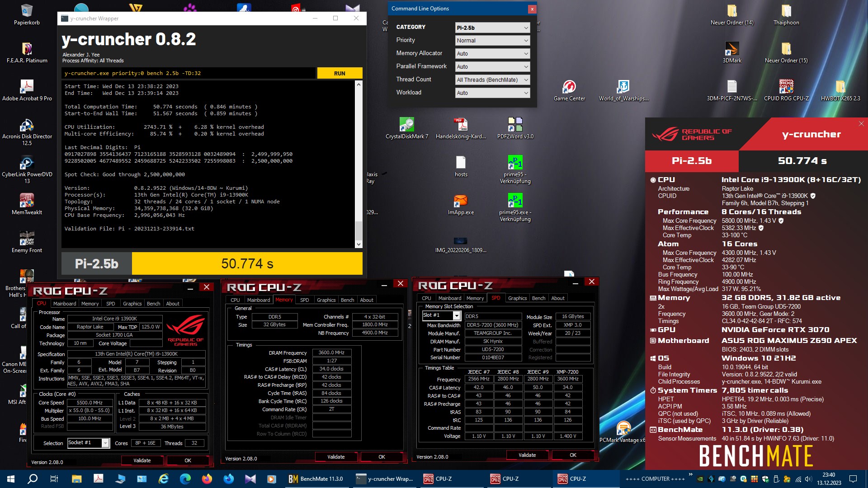
Task: Click the taskbar clock showing 23:40
Action: [x=829, y=479]
